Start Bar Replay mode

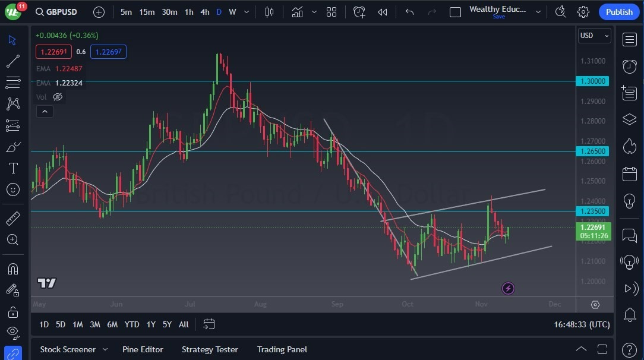(x=382, y=11)
